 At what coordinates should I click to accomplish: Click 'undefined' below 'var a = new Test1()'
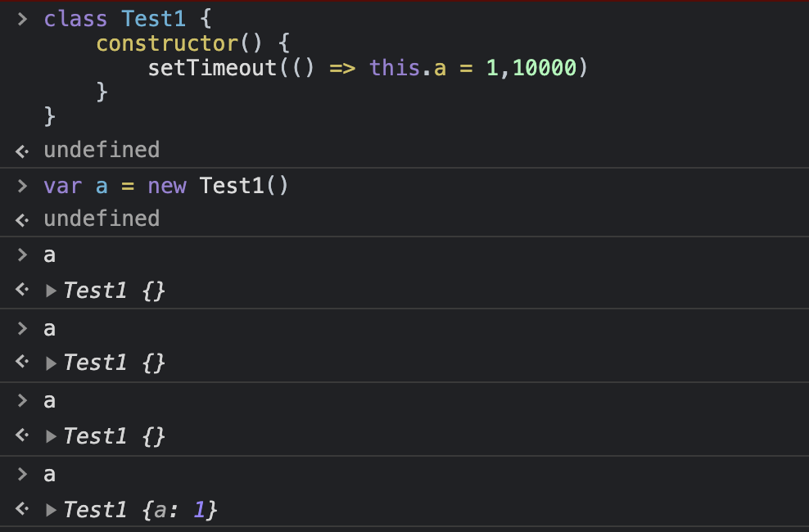point(102,219)
